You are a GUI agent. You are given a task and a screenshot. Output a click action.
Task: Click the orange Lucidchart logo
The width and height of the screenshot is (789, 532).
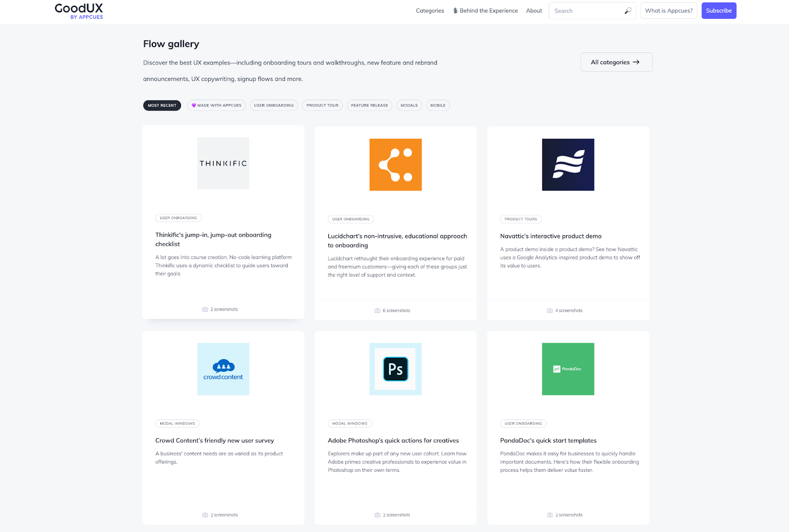(395, 165)
